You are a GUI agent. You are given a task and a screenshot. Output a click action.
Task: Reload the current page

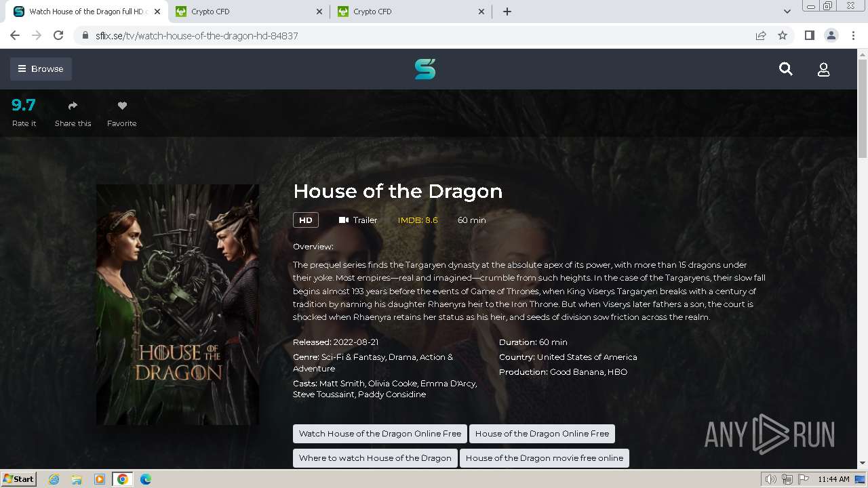pyautogui.click(x=58, y=35)
